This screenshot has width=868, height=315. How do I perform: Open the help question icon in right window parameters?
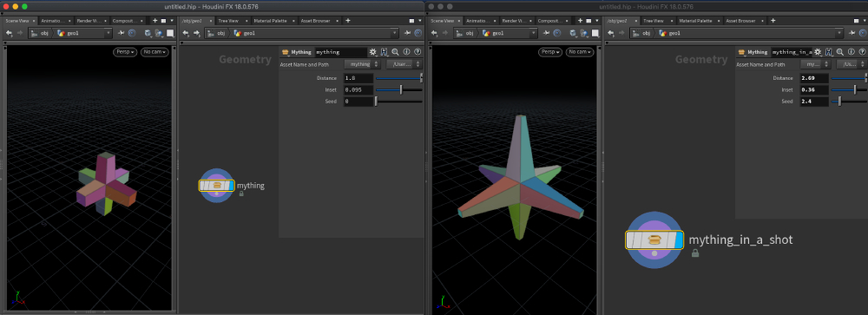(x=862, y=52)
